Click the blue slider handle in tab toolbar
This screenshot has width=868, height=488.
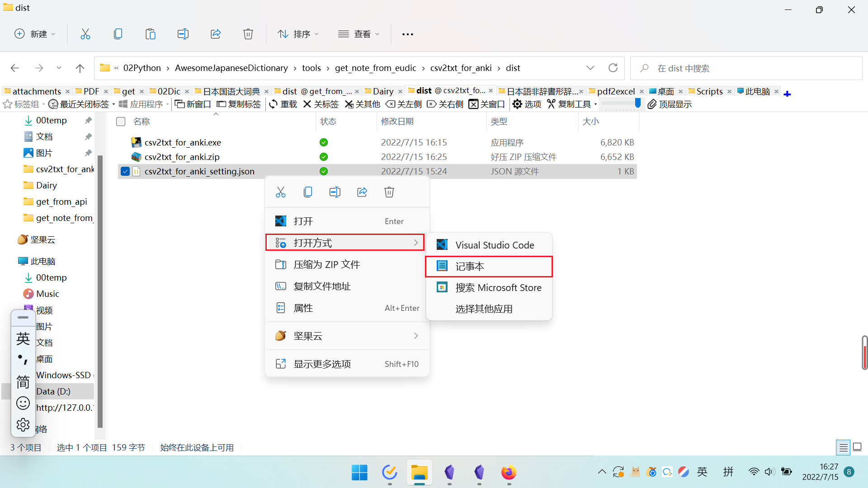(x=637, y=103)
